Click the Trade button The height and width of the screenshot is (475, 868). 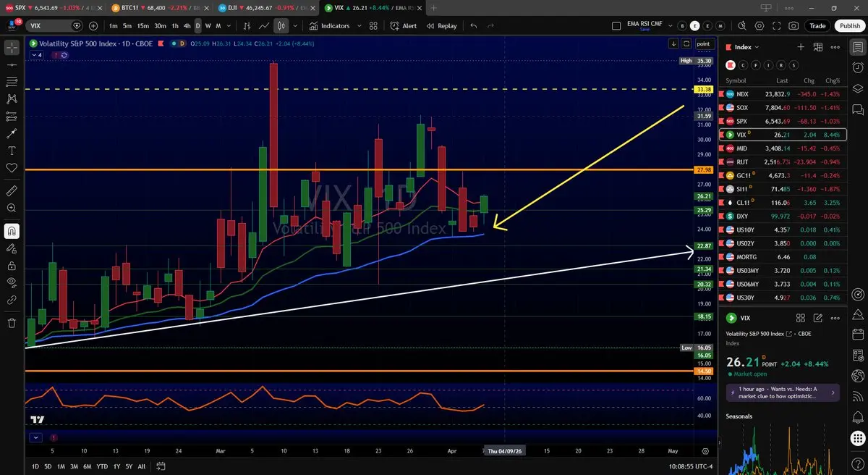click(x=817, y=26)
